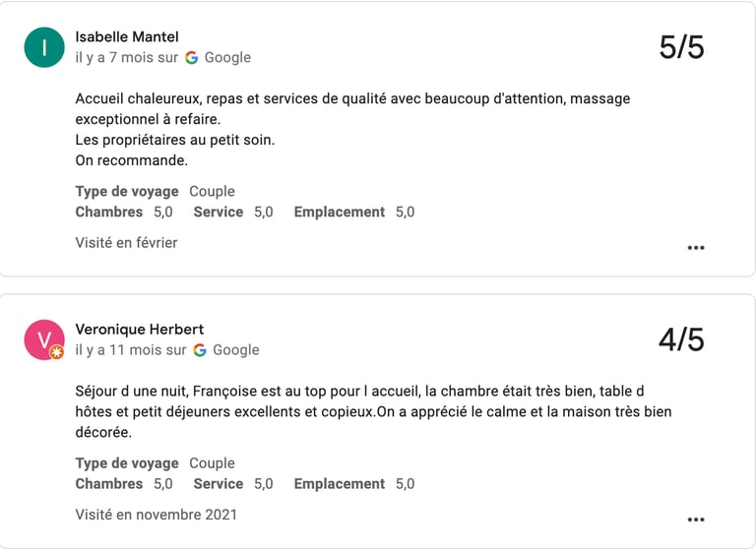Viewport: 756px width, 551px height.
Task: Click Isabelle Mantel's green avatar icon
Action: click(x=44, y=47)
